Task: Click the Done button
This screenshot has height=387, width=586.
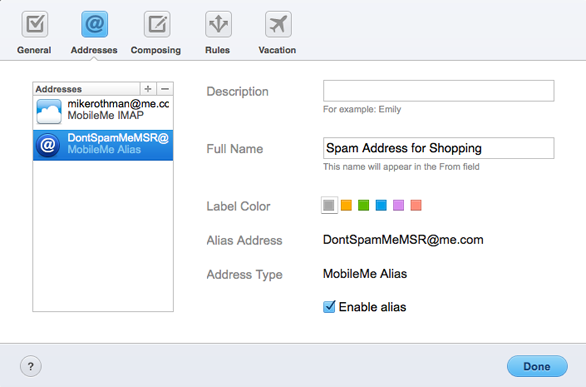Action: click(537, 366)
